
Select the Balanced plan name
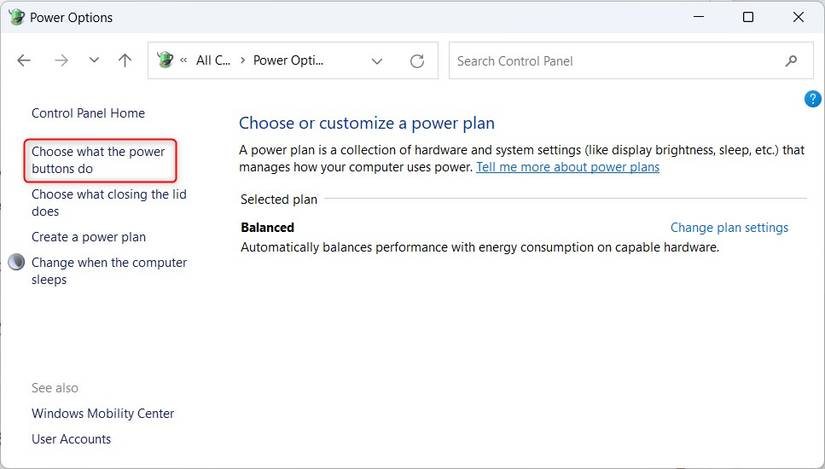[267, 227]
